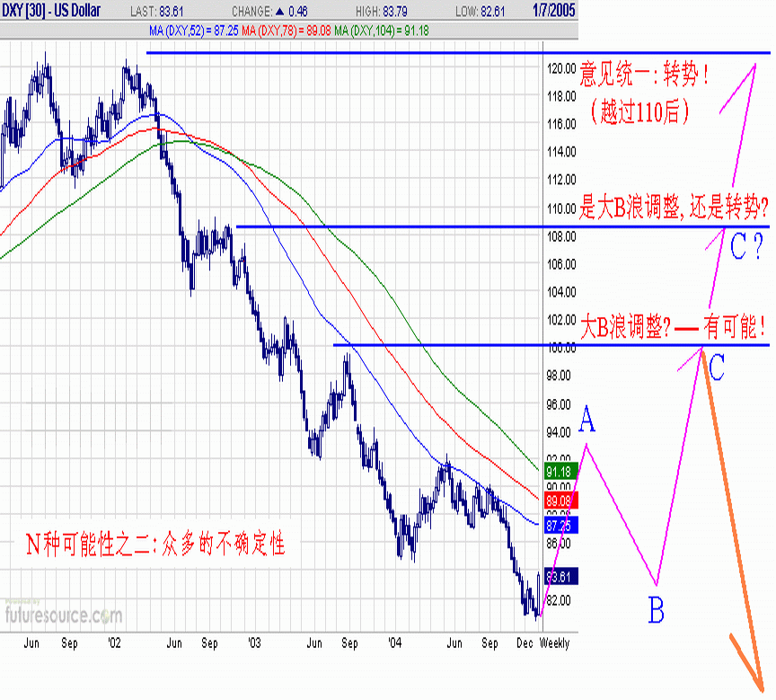Click the "Weekly" interval label
The height and width of the screenshot is (700, 776).
click(555, 643)
